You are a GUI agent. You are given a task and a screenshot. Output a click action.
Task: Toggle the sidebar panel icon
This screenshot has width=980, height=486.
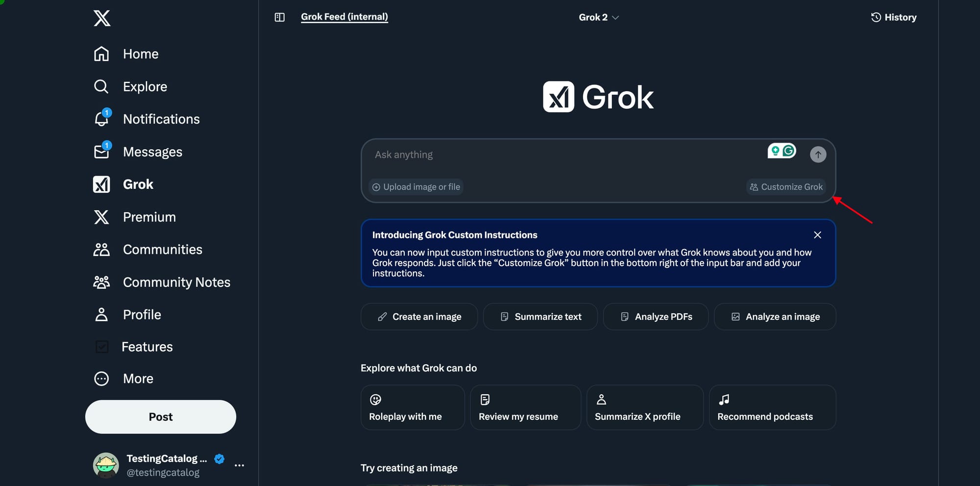[x=280, y=17]
